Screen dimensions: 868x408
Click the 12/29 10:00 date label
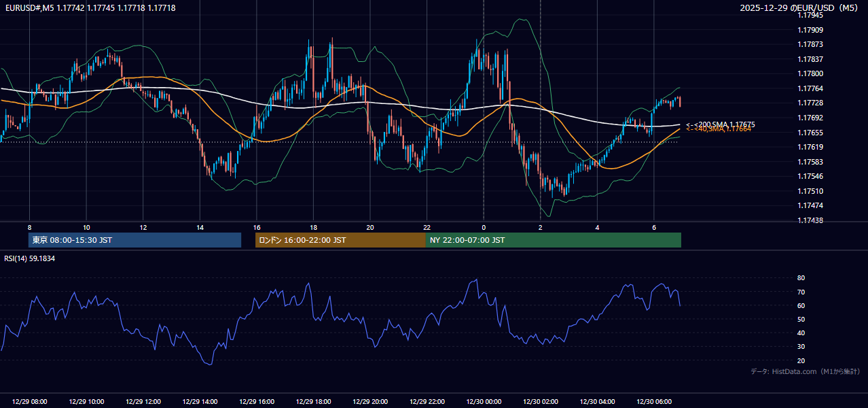86,402
